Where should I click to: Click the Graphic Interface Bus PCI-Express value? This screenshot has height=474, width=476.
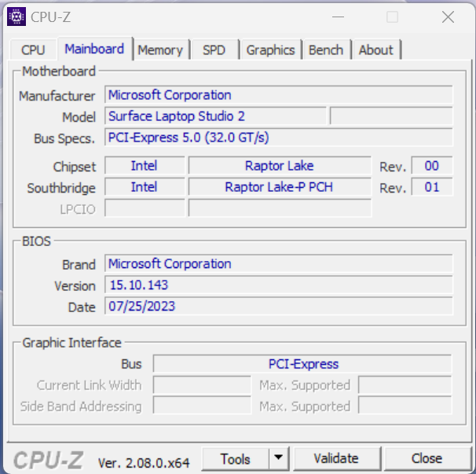click(x=302, y=364)
